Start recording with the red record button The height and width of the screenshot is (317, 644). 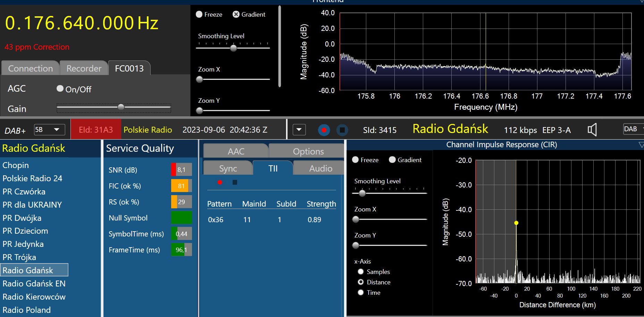click(324, 130)
